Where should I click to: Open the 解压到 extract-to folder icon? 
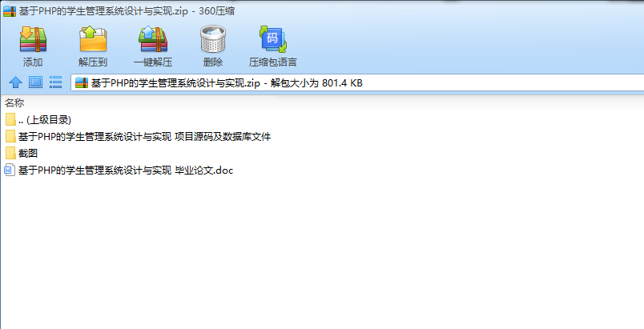[x=93, y=39]
